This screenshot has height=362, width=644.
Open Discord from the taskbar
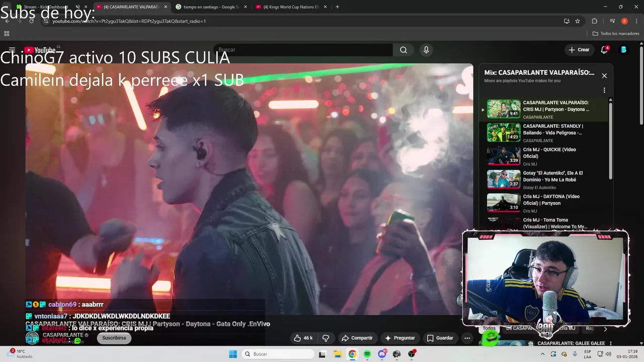coord(382,354)
